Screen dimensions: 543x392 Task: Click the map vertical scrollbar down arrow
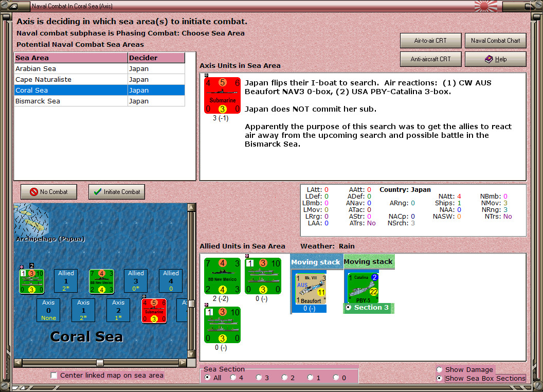tap(191, 354)
